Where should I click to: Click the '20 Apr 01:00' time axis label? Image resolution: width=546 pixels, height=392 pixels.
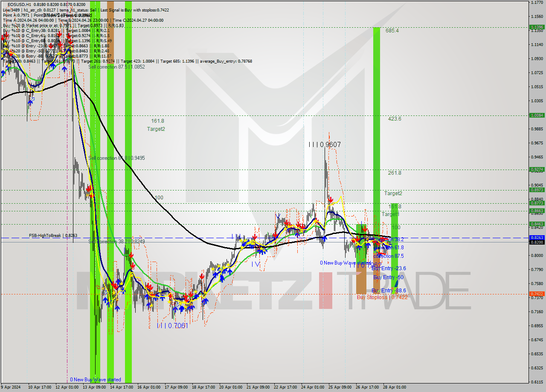tap(231, 387)
